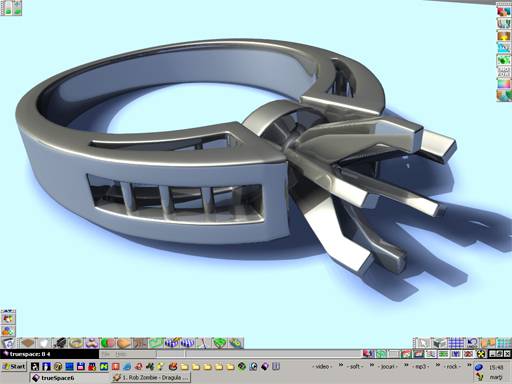This screenshot has width=512, height=384.
Task: Select the magnifier zoom view icon
Action: 431,354
